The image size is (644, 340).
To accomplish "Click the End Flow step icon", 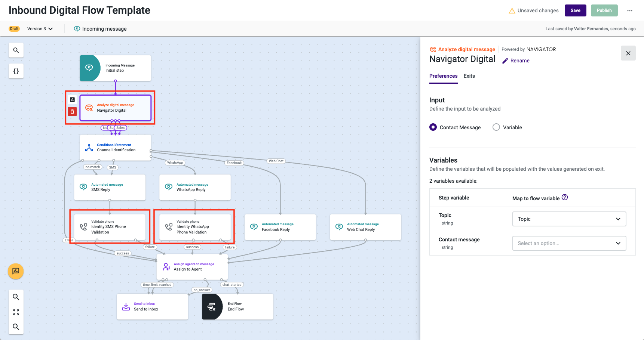I will tap(212, 307).
